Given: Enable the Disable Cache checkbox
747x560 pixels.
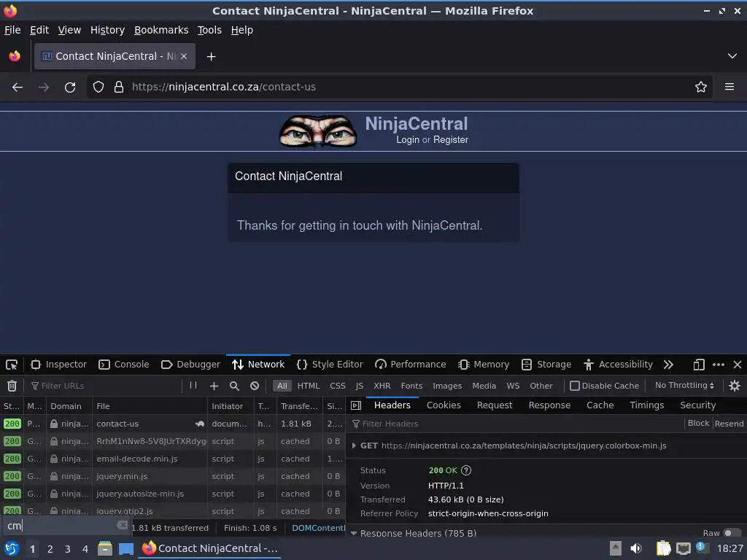Looking at the screenshot, I should [575, 386].
